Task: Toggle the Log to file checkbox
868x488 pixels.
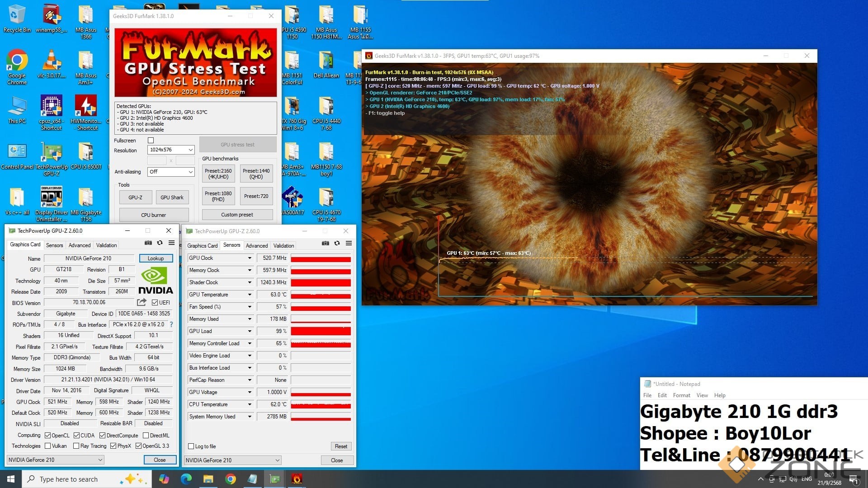Action: point(191,446)
